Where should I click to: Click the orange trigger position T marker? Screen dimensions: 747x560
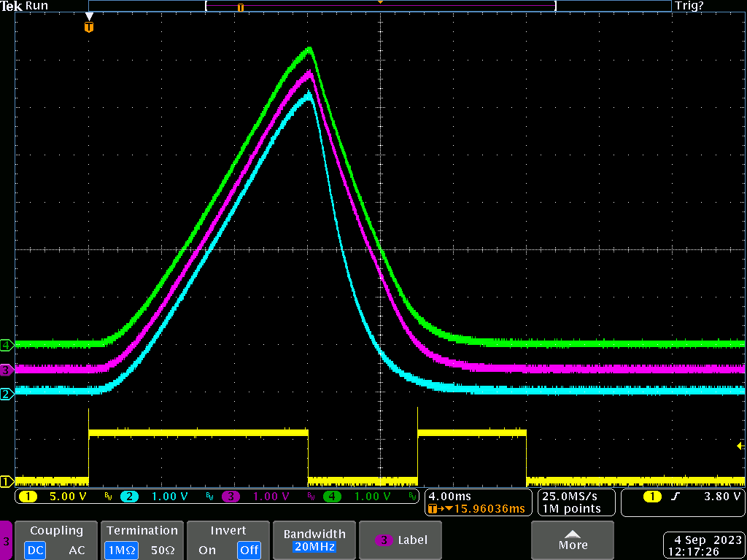89,27
